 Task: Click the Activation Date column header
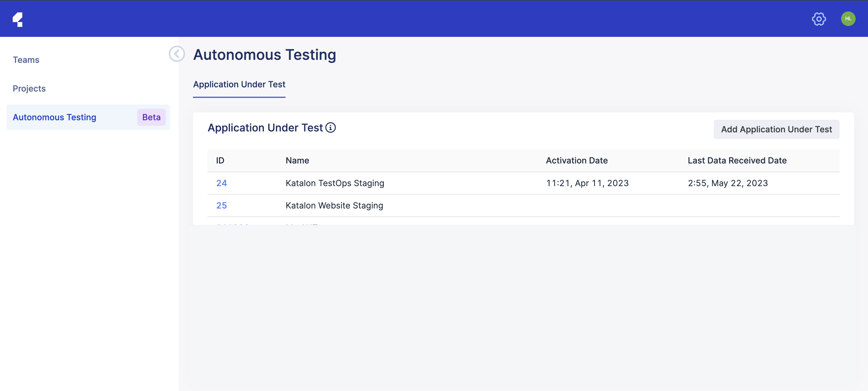[577, 161]
